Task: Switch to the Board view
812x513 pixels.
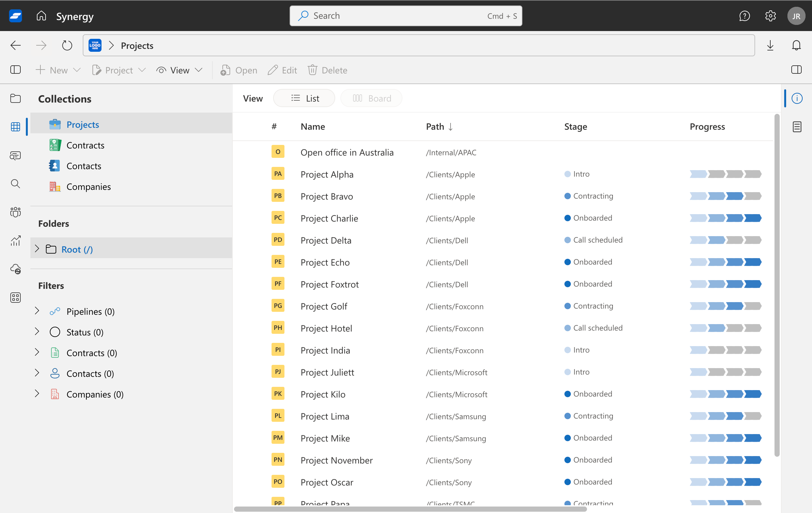Action: coord(371,98)
